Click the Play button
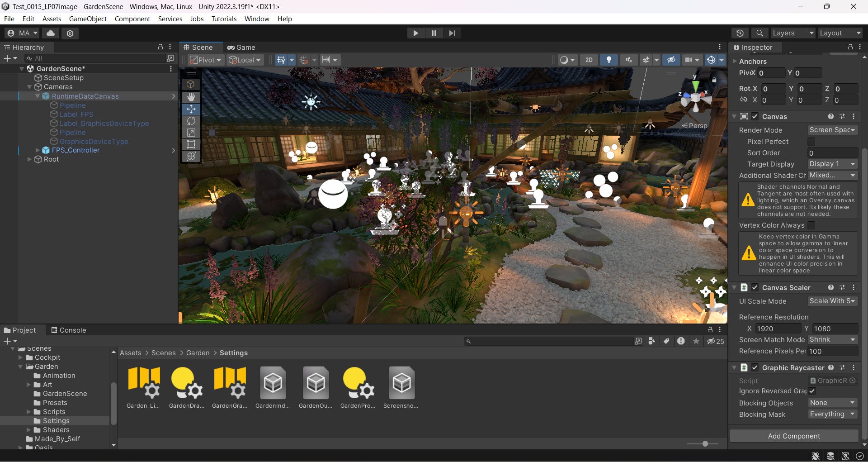Screen dimensions: 868x462 415,33
